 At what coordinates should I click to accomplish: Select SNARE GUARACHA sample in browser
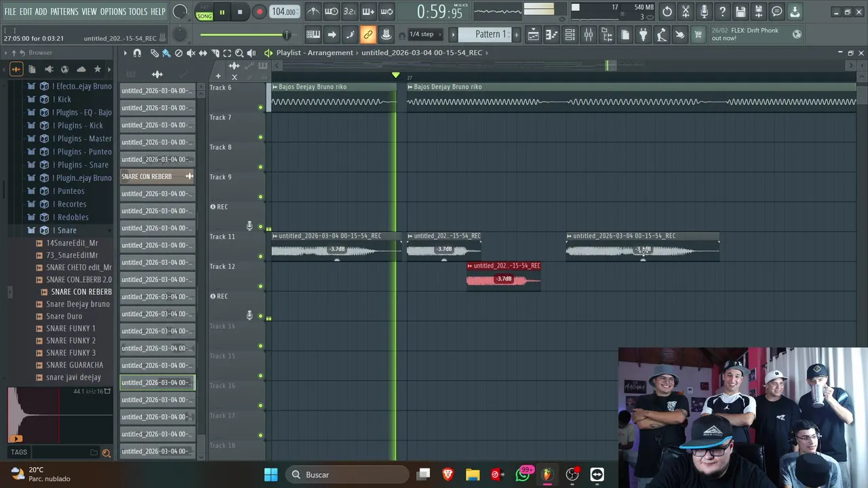tap(75, 365)
